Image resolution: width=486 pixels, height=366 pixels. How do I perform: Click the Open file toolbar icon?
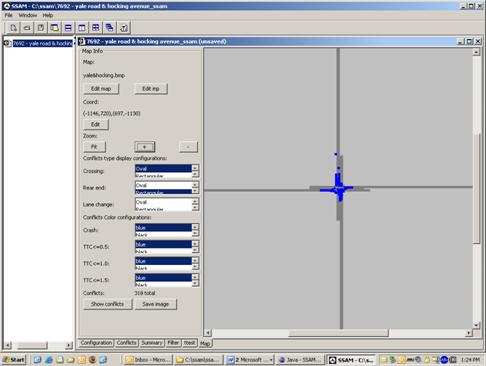point(27,28)
